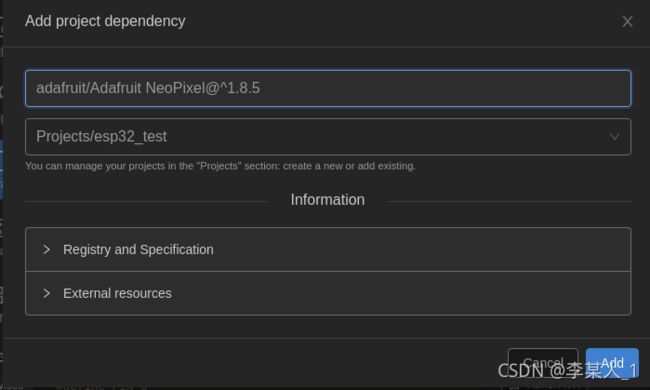
Task: Click the blue Add button
Action: point(612,363)
